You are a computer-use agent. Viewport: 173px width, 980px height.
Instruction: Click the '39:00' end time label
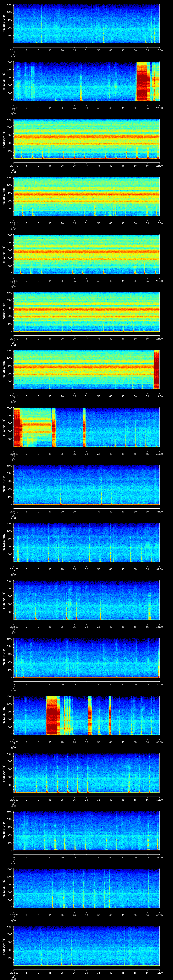click(x=159, y=972)
